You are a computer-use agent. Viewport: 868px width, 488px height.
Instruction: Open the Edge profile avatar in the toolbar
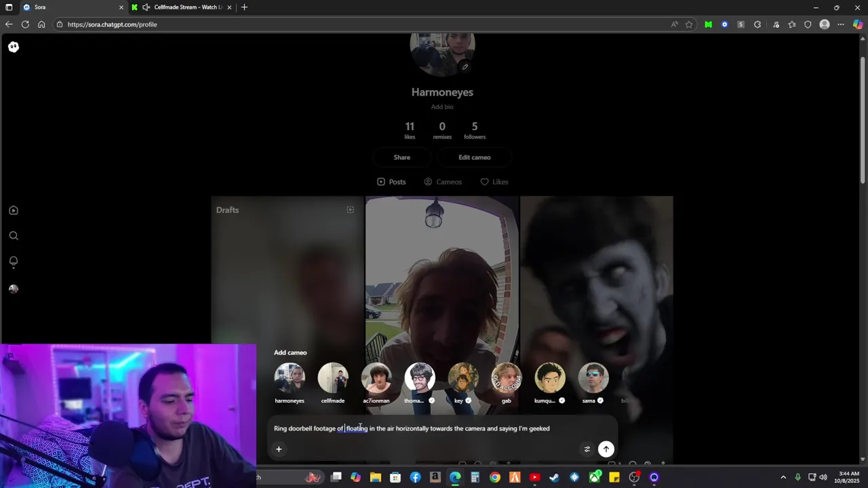click(x=825, y=24)
